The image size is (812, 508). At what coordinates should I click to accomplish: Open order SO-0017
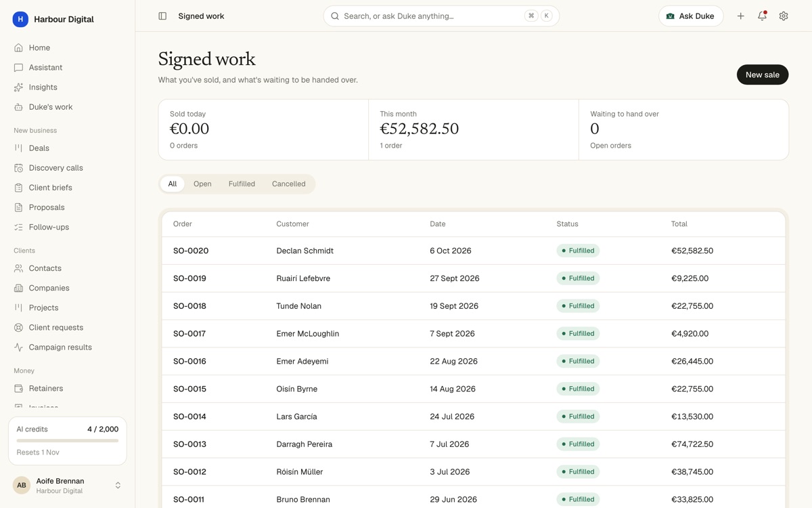[x=189, y=334]
